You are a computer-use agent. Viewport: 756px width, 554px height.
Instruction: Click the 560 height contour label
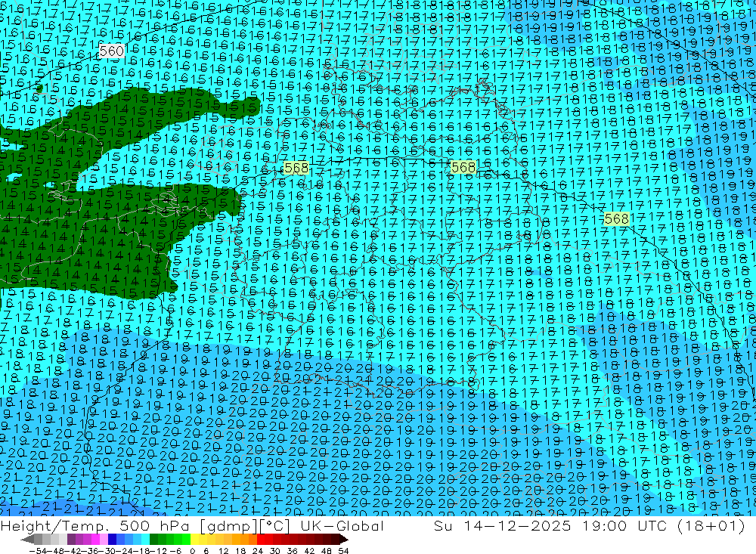click(x=112, y=51)
